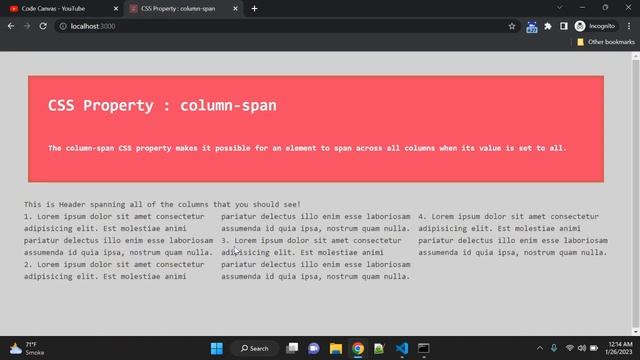Open the clock showing 12:14 AM
This screenshot has width=640, height=360.
click(619, 348)
